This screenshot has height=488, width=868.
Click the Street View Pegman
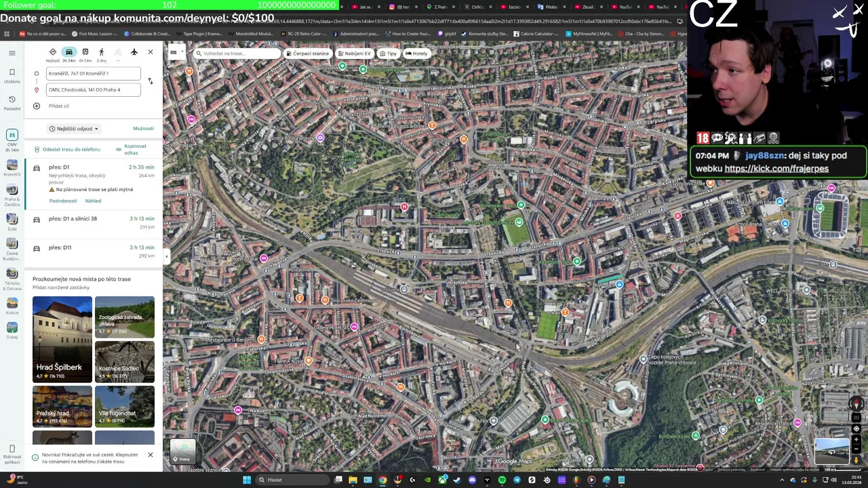click(856, 460)
